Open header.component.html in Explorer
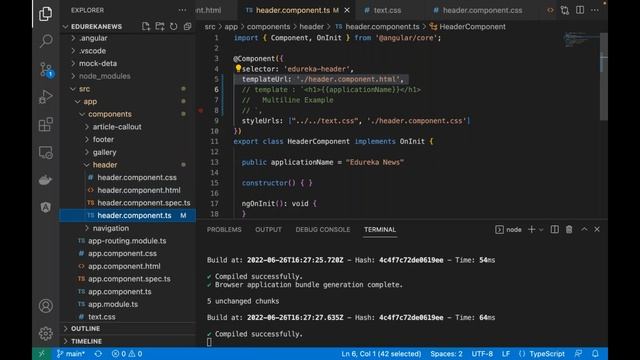This screenshot has height=360, width=640. 139,190
